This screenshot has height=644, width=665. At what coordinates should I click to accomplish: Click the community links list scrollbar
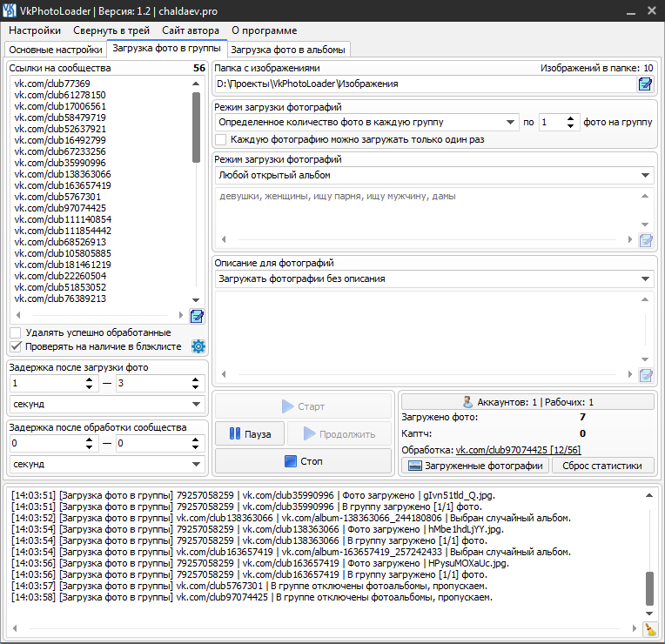tap(196, 127)
